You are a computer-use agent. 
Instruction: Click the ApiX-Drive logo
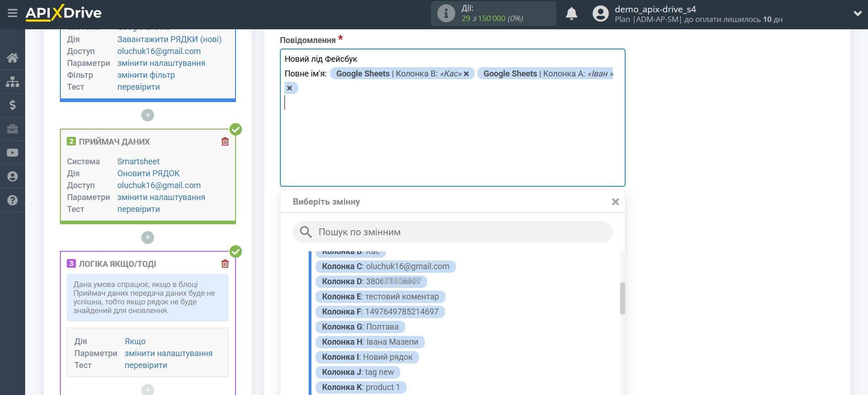pyautogui.click(x=64, y=13)
